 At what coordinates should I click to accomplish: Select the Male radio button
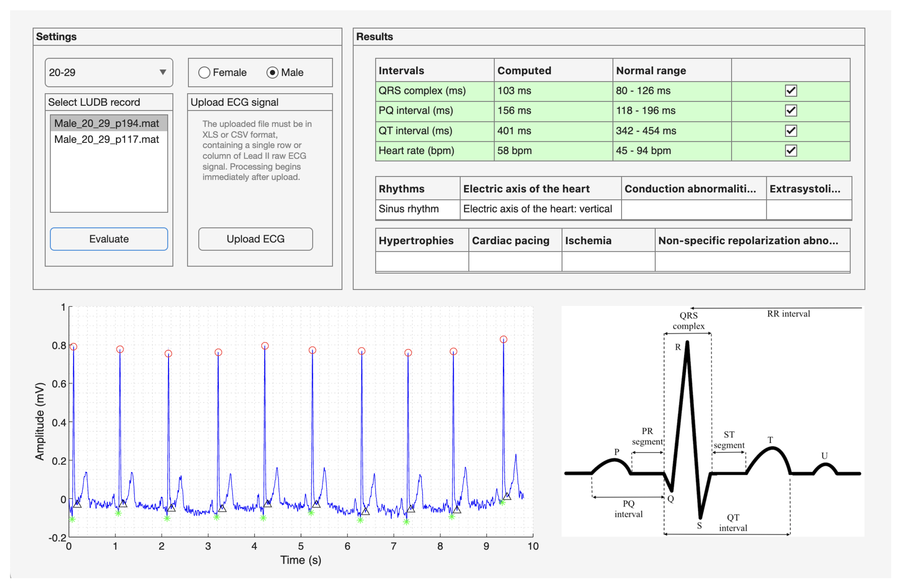[x=272, y=72]
